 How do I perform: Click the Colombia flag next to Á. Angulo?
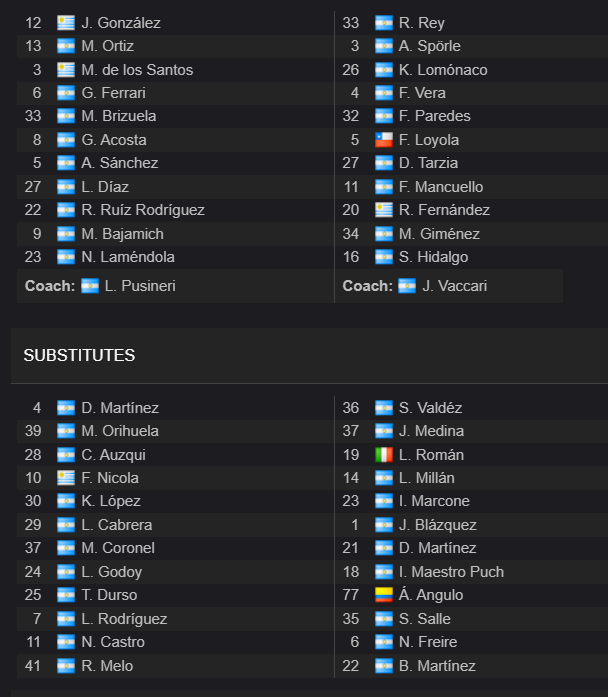coord(384,595)
